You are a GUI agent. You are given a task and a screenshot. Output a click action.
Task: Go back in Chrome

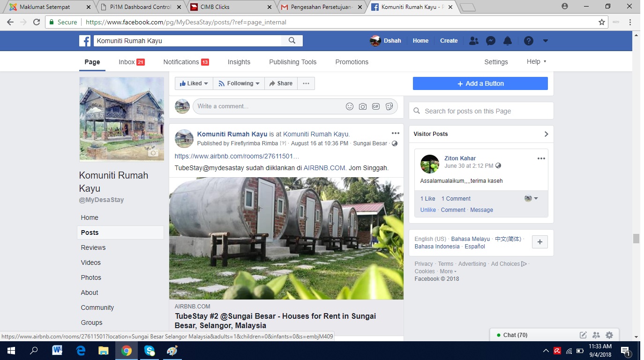coord(10,22)
